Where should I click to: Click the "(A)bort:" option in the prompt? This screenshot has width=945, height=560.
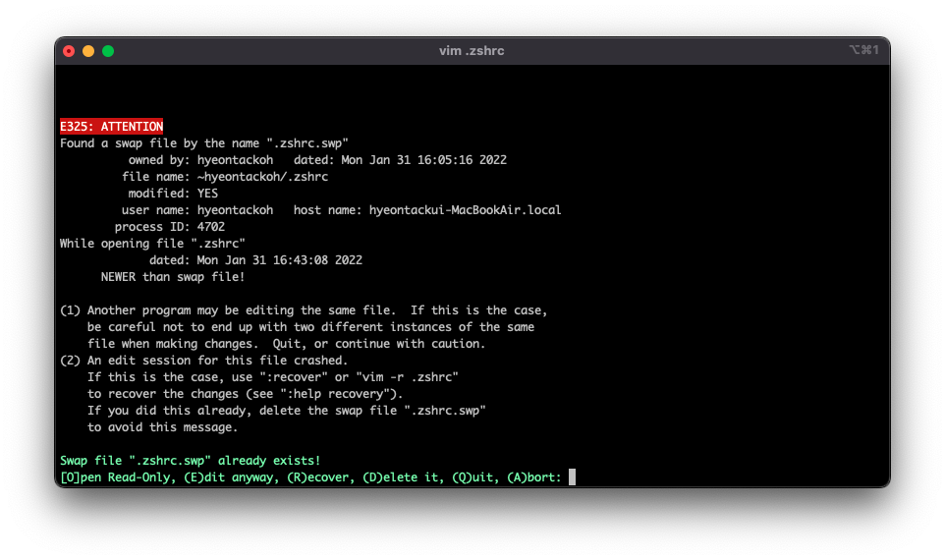[534, 477]
